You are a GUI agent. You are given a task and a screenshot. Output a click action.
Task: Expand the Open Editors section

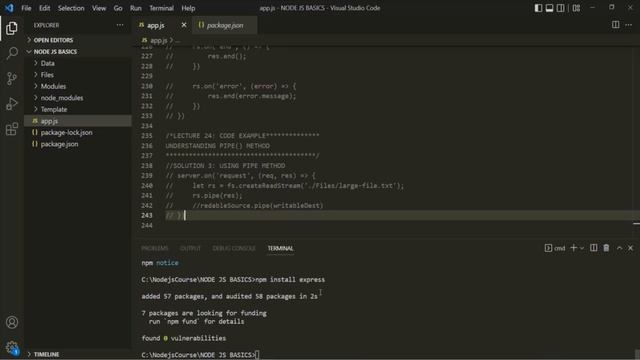coord(78,40)
